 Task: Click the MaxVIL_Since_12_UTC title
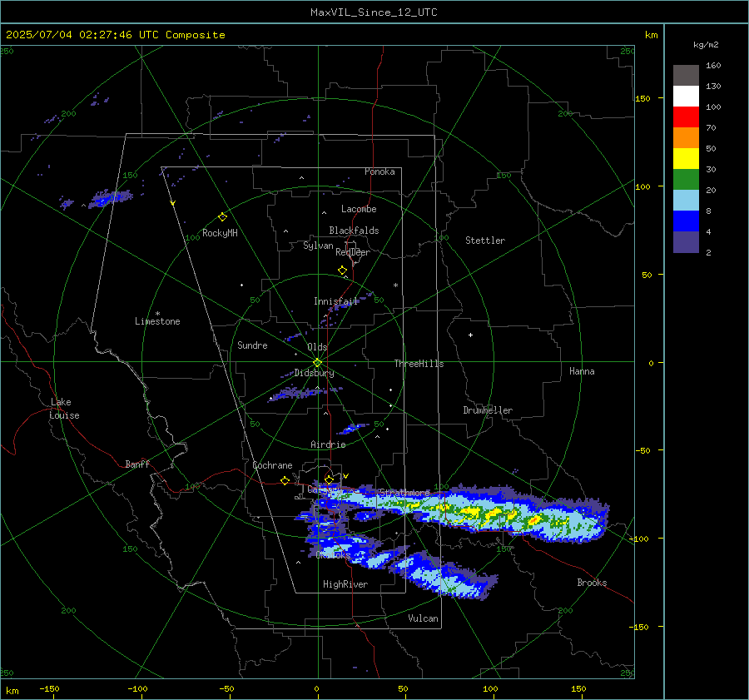pos(374,12)
